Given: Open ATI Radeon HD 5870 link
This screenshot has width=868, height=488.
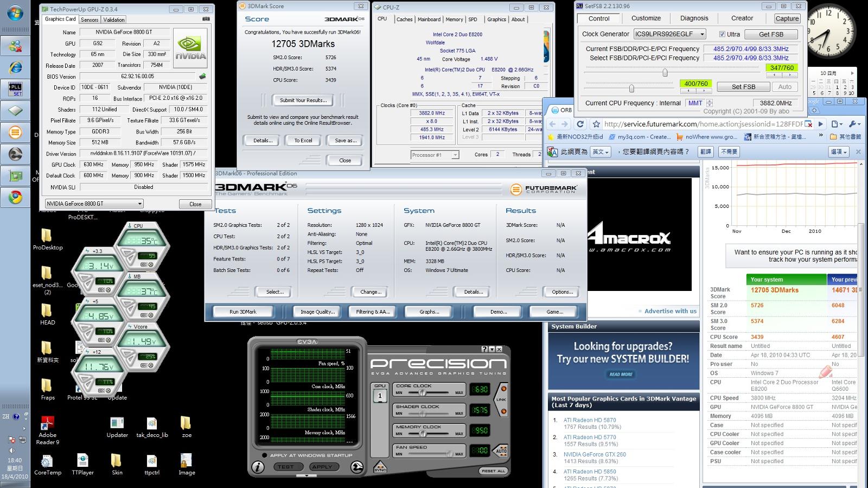Looking at the screenshot, I should (590, 420).
